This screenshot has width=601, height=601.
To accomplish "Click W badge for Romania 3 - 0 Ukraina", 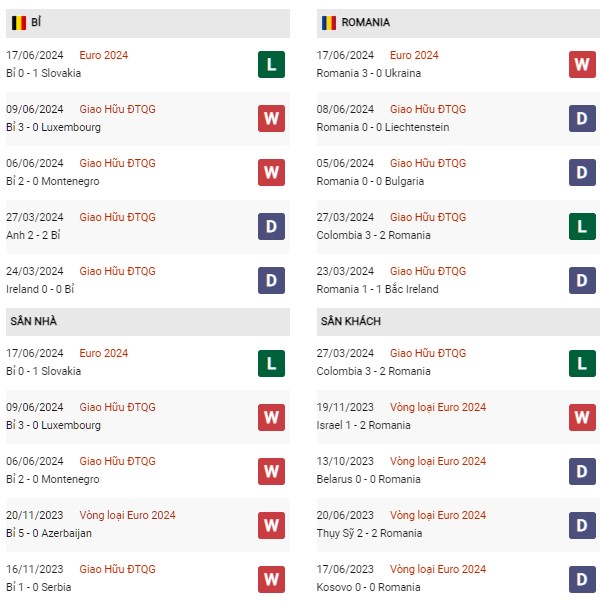I will pos(582,64).
